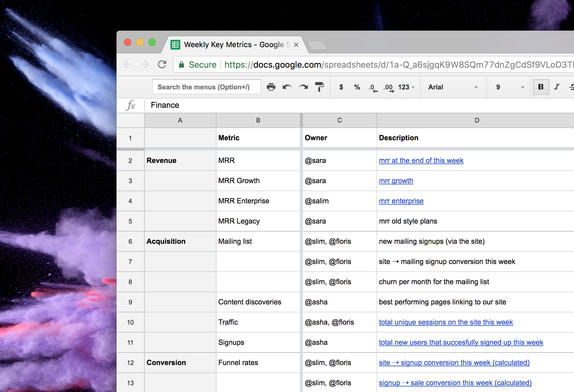574x392 pixels.
Task: Format as currency with dollar icon
Action: coord(341,87)
